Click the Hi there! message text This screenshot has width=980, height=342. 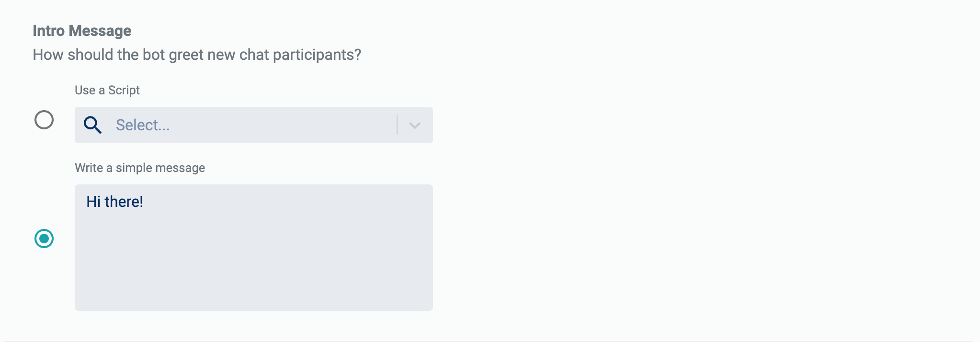tap(114, 202)
